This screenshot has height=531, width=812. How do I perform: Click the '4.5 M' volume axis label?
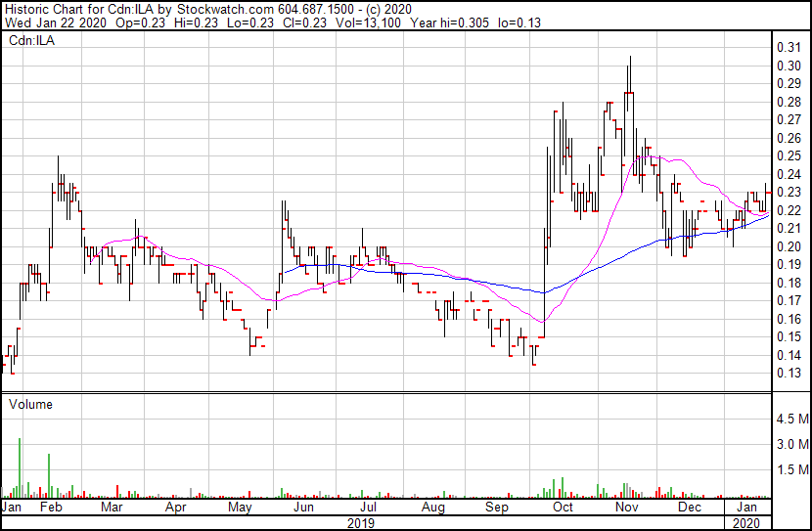(792, 419)
